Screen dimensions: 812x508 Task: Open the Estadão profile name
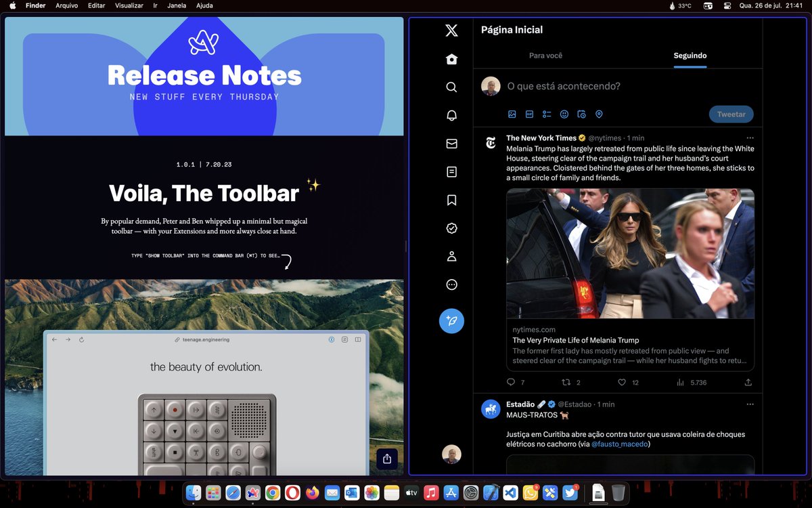click(520, 404)
